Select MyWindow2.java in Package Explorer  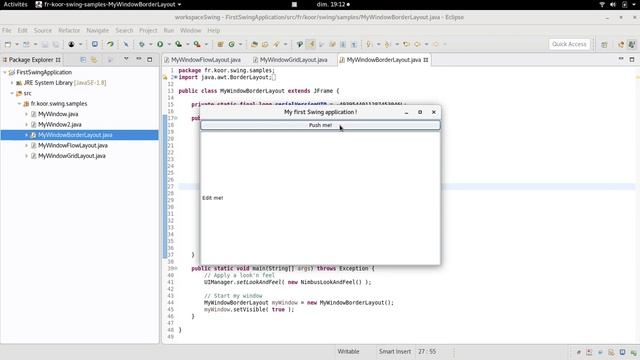pyautogui.click(x=60, y=124)
